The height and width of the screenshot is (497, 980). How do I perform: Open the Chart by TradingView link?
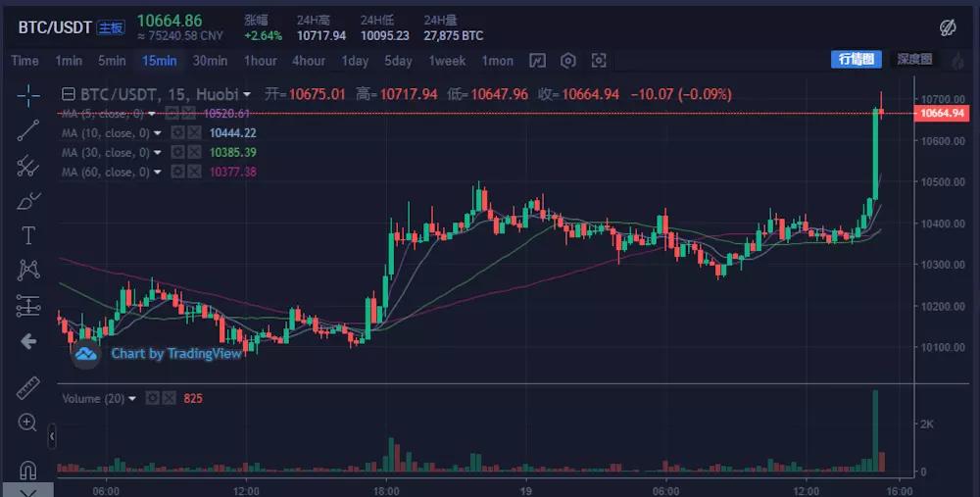pos(175,354)
